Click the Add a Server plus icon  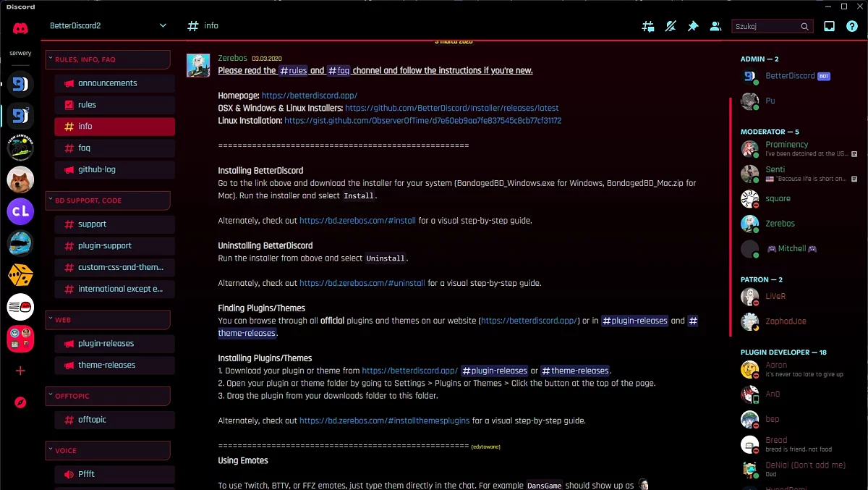point(20,371)
